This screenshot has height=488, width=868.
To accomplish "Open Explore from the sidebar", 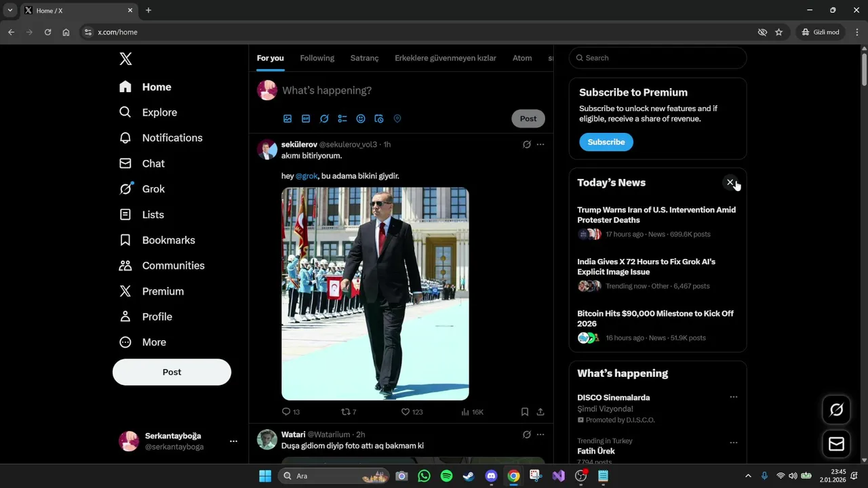I will point(148,113).
